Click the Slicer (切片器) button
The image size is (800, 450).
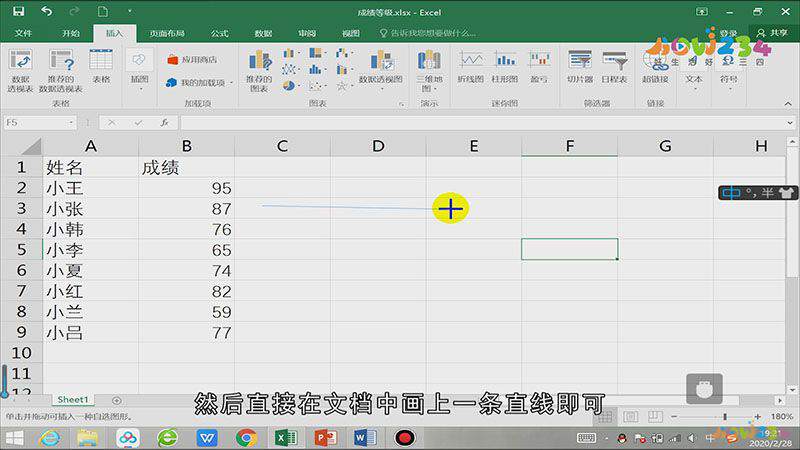tap(580, 66)
